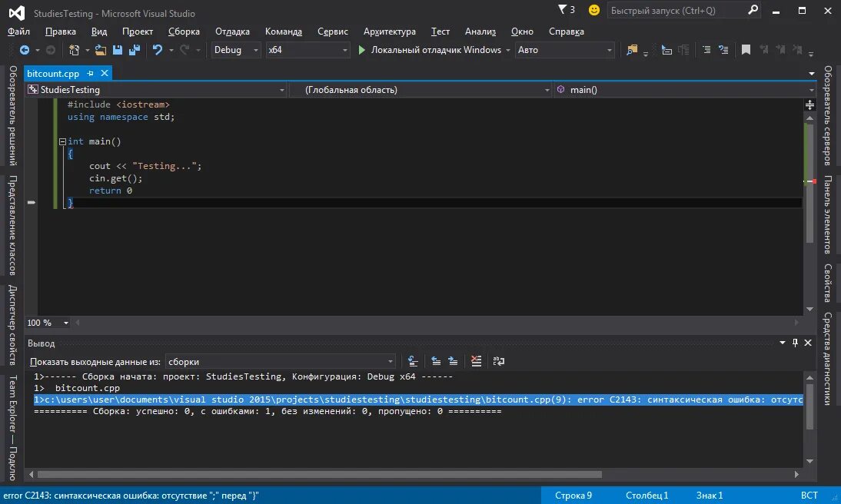Open the 100 % zoom level dropdown
Image resolution: width=841 pixels, height=504 pixels.
(x=48, y=323)
